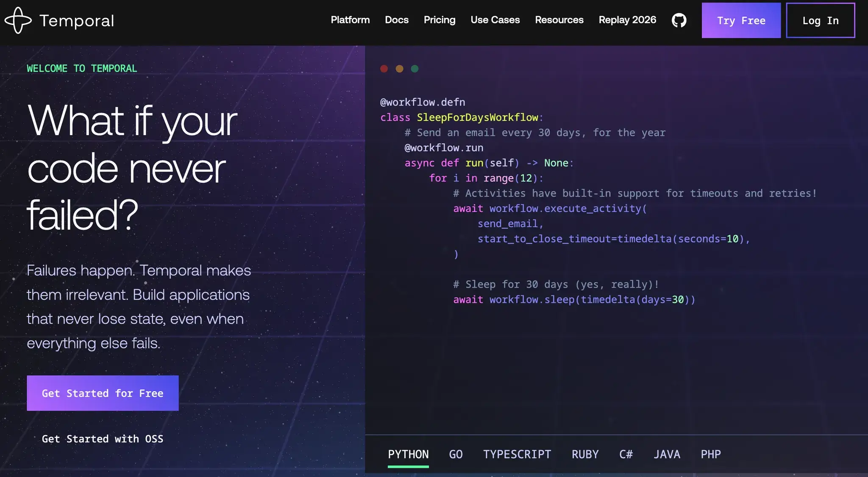868x477 pixels.
Task: Switch to the GO code tab
Action: (456, 454)
